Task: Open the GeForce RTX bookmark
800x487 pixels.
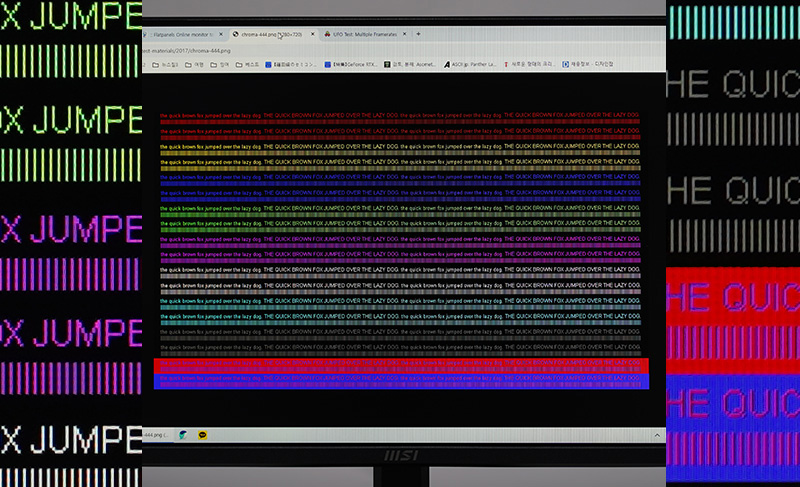Action: coord(351,64)
